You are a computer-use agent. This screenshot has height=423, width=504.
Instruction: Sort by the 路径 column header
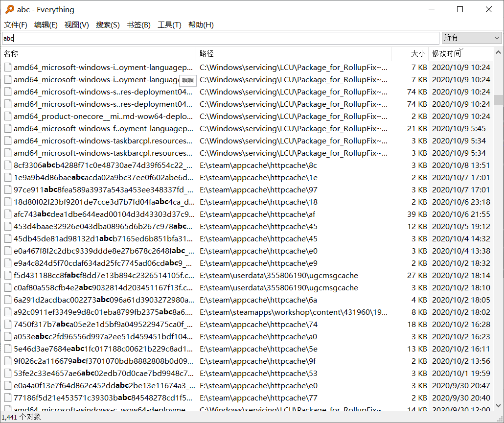click(x=294, y=53)
